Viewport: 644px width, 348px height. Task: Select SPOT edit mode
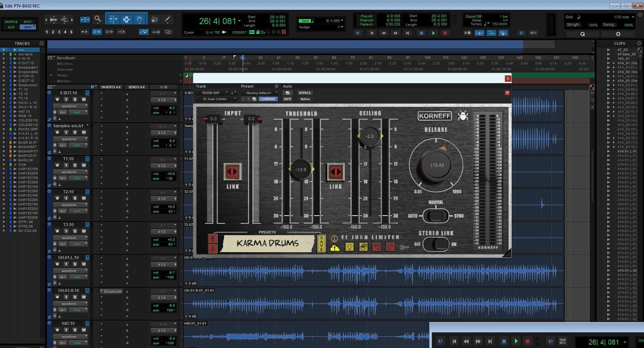click(28, 22)
